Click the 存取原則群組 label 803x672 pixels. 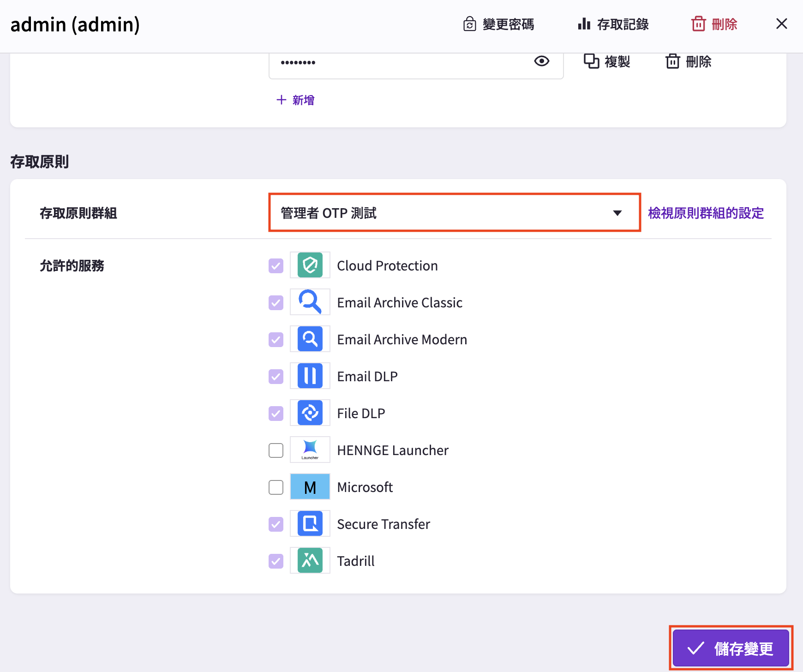(78, 213)
